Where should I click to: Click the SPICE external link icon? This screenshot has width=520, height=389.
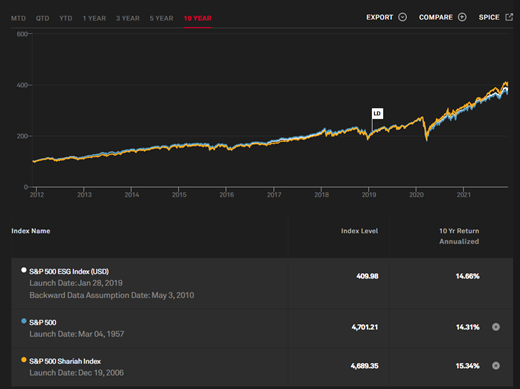(x=509, y=17)
